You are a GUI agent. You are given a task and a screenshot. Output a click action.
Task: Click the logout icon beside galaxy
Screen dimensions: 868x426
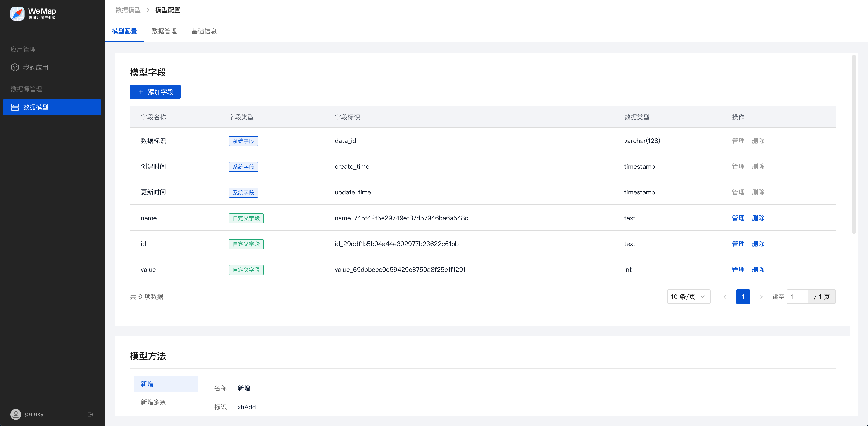[90, 414]
